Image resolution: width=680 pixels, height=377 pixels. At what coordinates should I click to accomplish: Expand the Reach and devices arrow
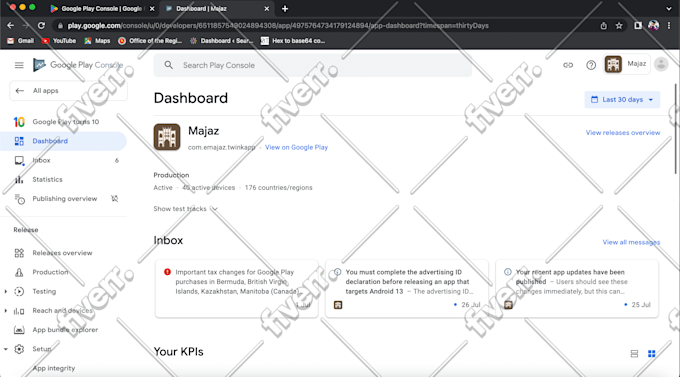6,311
